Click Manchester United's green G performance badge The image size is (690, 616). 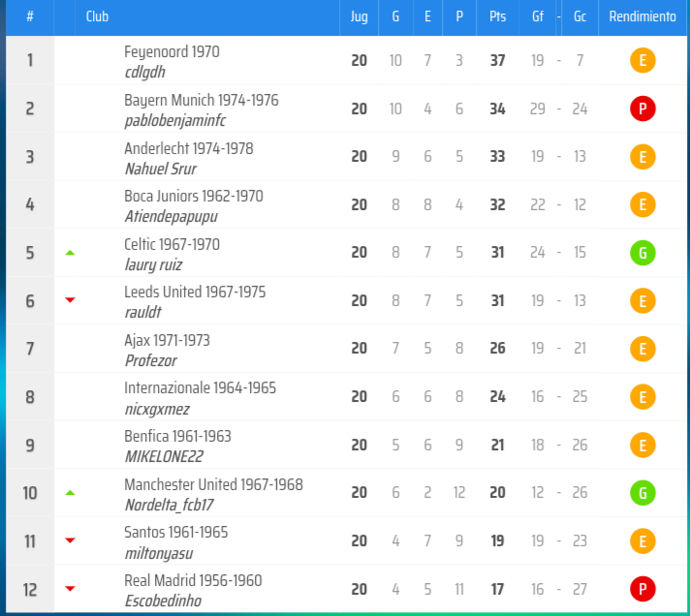(x=643, y=493)
